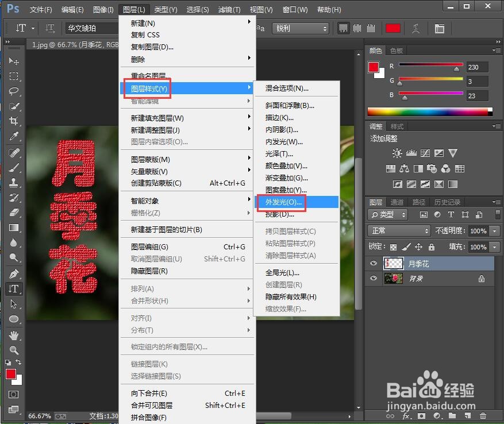Choose 投影(D)... layer style
This screenshot has height=424, width=504.
(297, 214)
